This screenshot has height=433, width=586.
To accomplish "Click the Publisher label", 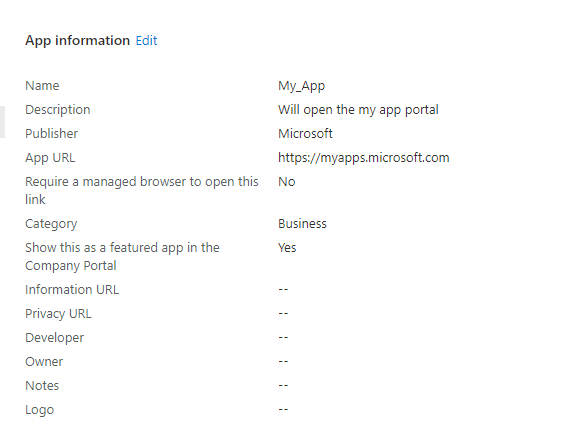I will point(52,133).
